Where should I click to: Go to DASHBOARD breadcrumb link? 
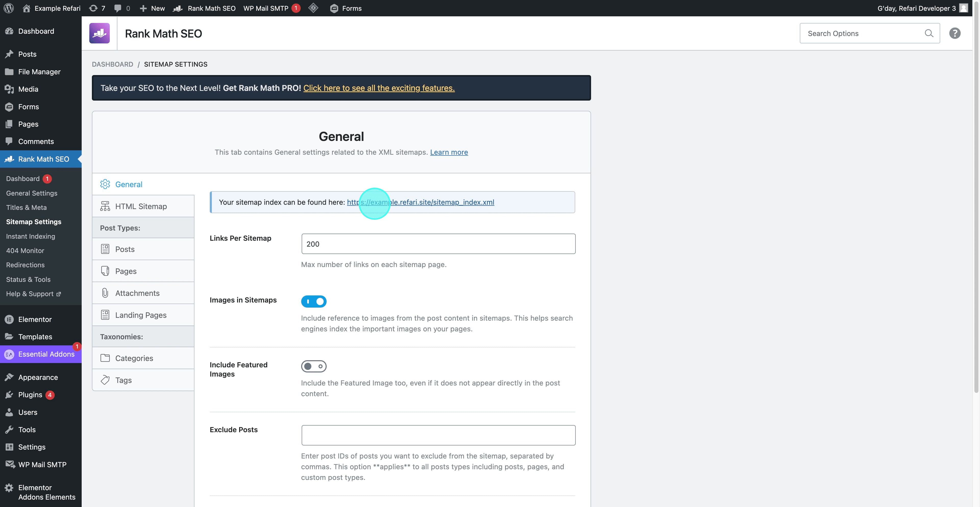(x=113, y=64)
